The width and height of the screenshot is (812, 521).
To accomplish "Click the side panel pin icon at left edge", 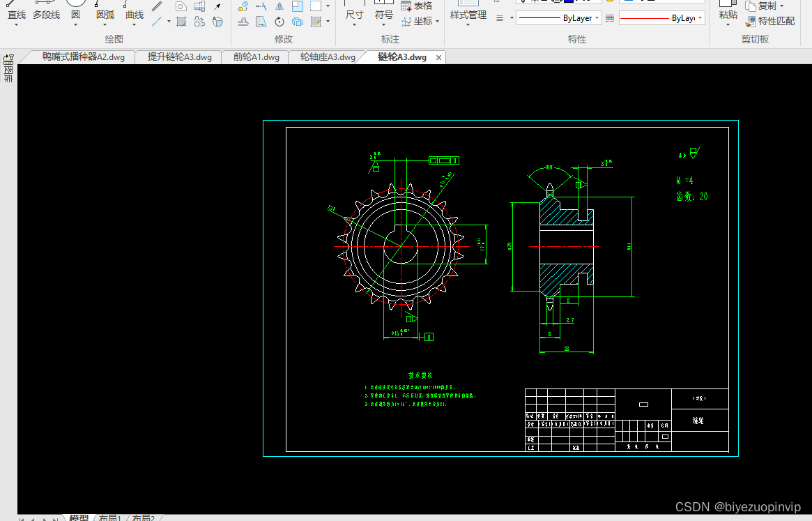I will 8,59.
